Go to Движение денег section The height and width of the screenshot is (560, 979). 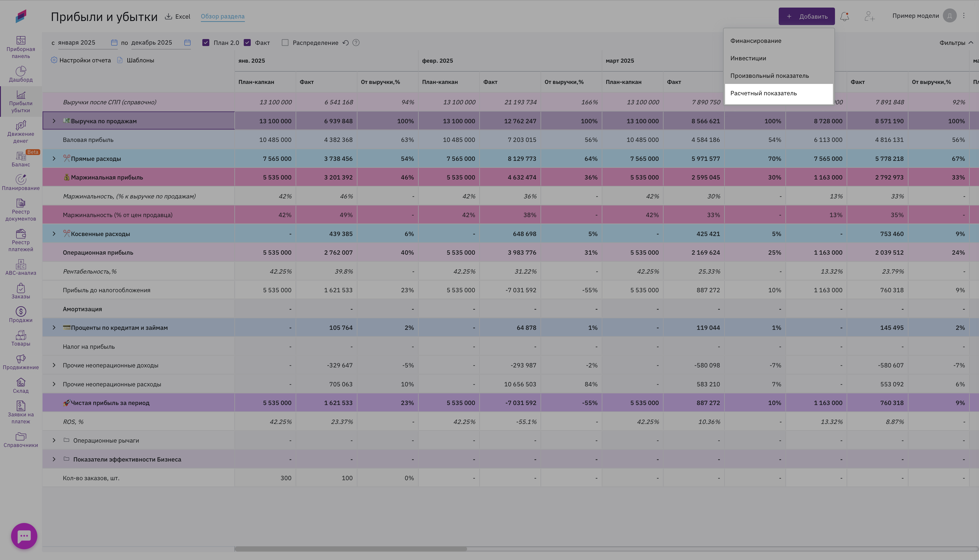(x=21, y=132)
